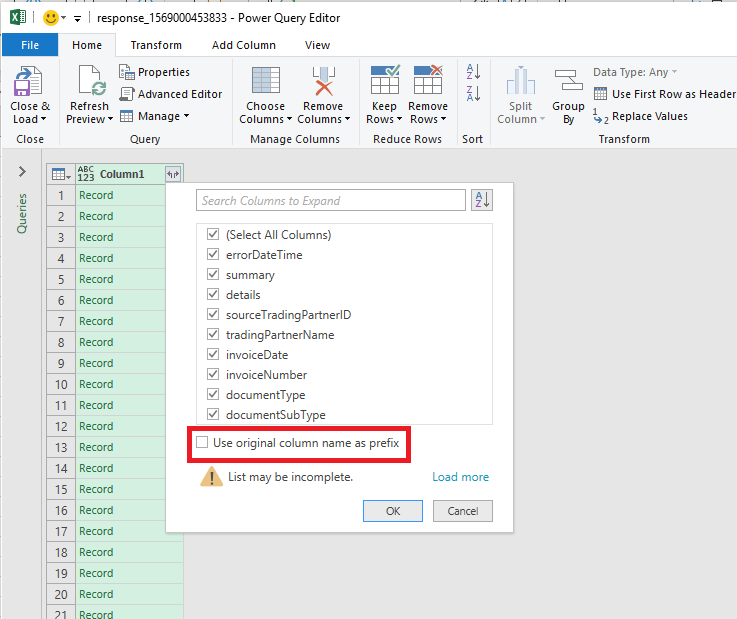This screenshot has width=737, height=619.
Task: Click the Choose Columns icon
Action: (266, 80)
